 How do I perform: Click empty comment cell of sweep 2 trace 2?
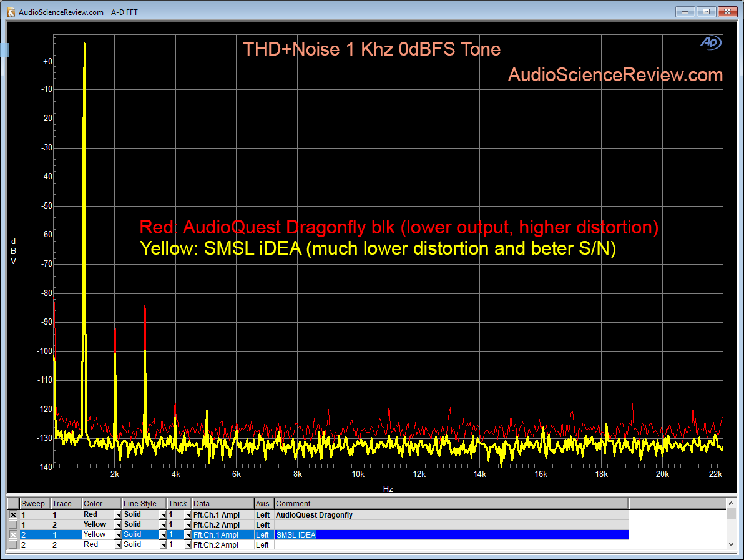point(451,545)
